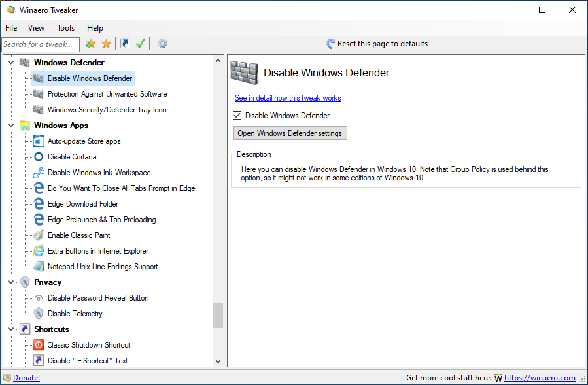588x385 pixels.
Task: Select Disable " - Shortcut" Text tweak
Action: click(88, 361)
